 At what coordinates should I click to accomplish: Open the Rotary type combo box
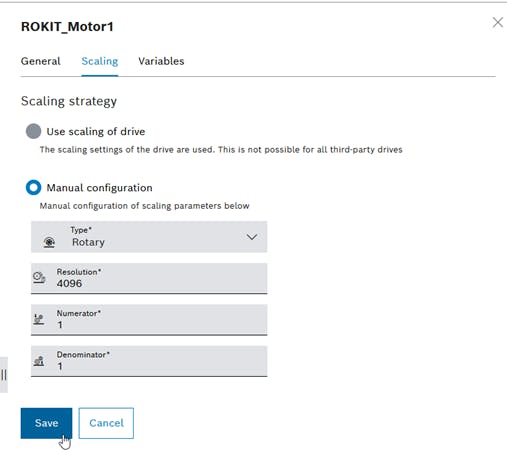pos(149,237)
